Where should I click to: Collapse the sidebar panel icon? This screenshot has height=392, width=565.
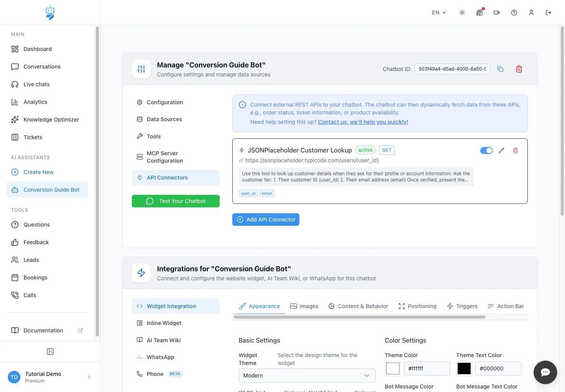pyautogui.click(x=50, y=352)
